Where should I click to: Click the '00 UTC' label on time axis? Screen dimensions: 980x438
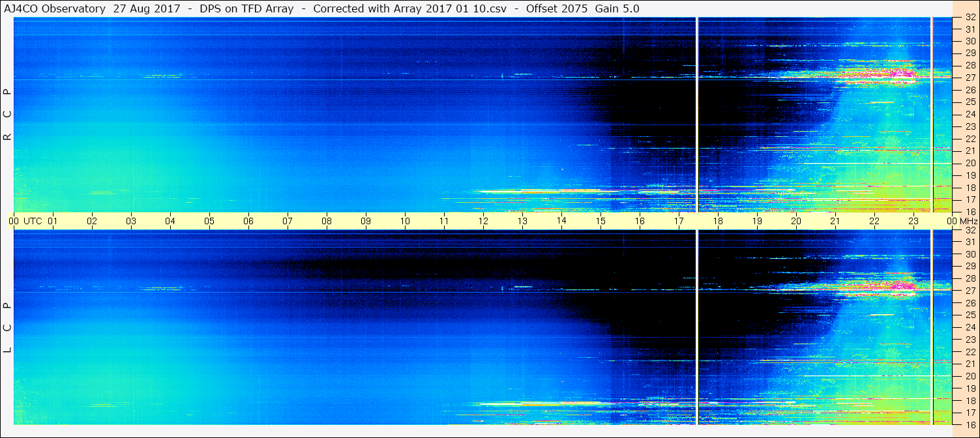click(x=25, y=221)
